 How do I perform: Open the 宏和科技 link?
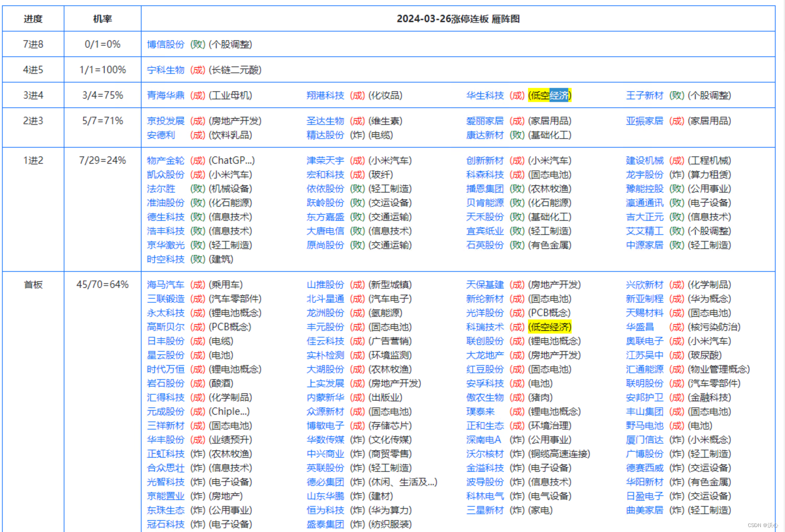[325, 174]
